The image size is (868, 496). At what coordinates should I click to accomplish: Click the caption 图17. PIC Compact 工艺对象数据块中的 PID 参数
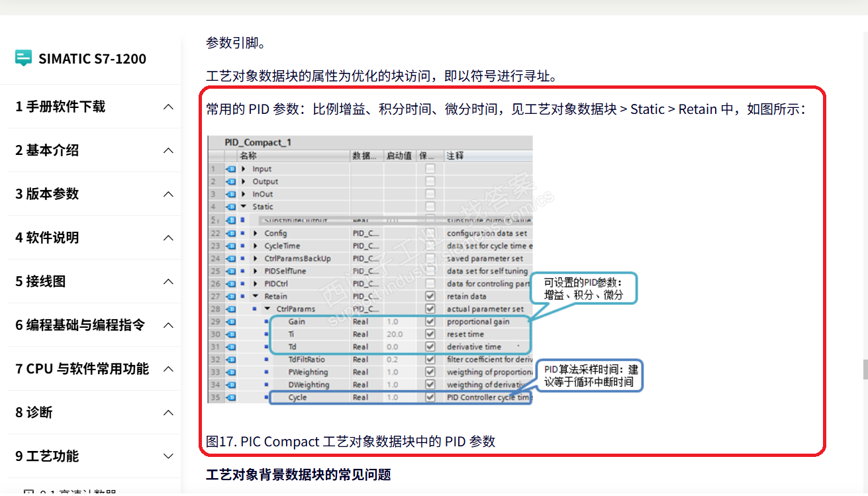(x=351, y=441)
